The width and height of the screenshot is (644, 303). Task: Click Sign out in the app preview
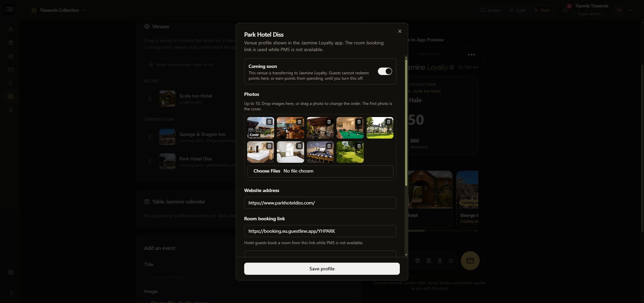click(469, 67)
